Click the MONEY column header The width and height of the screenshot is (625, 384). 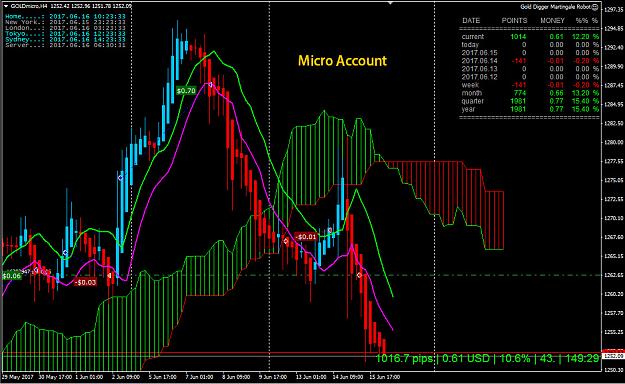coord(552,20)
